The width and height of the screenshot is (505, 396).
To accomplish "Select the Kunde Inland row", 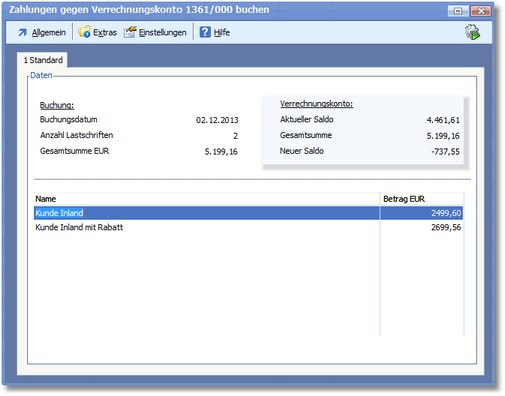I will [248, 213].
